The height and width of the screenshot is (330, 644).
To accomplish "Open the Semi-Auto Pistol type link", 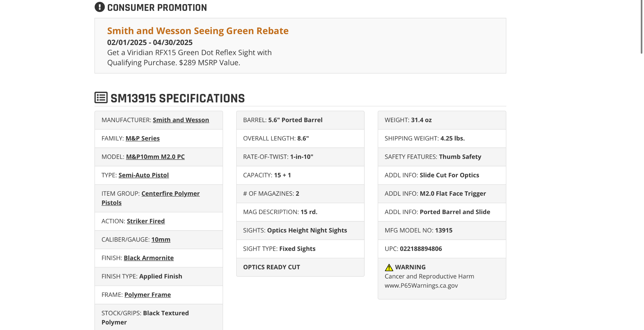I will (144, 175).
